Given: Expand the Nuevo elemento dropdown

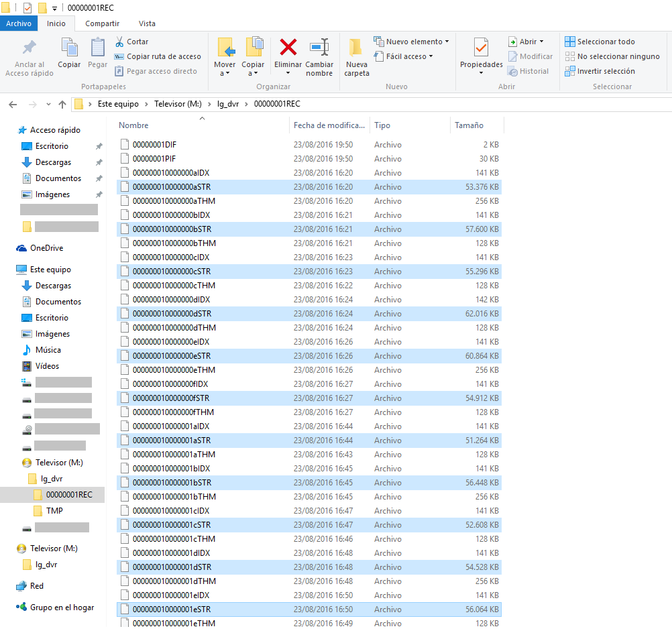Looking at the screenshot, I should tap(412, 42).
